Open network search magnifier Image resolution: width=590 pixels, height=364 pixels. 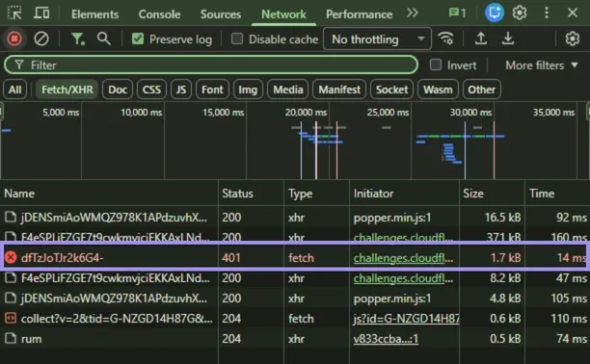104,39
